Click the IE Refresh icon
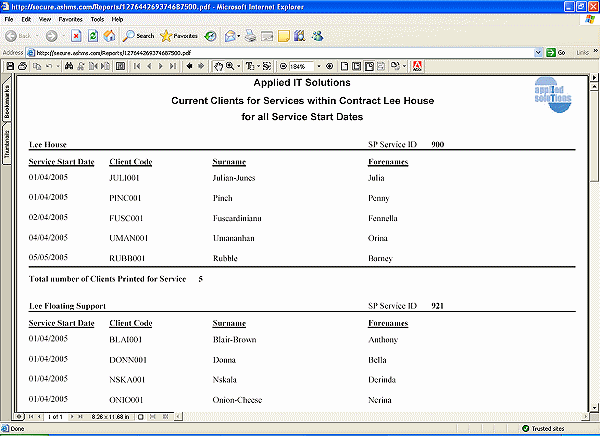 coord(93,36)
